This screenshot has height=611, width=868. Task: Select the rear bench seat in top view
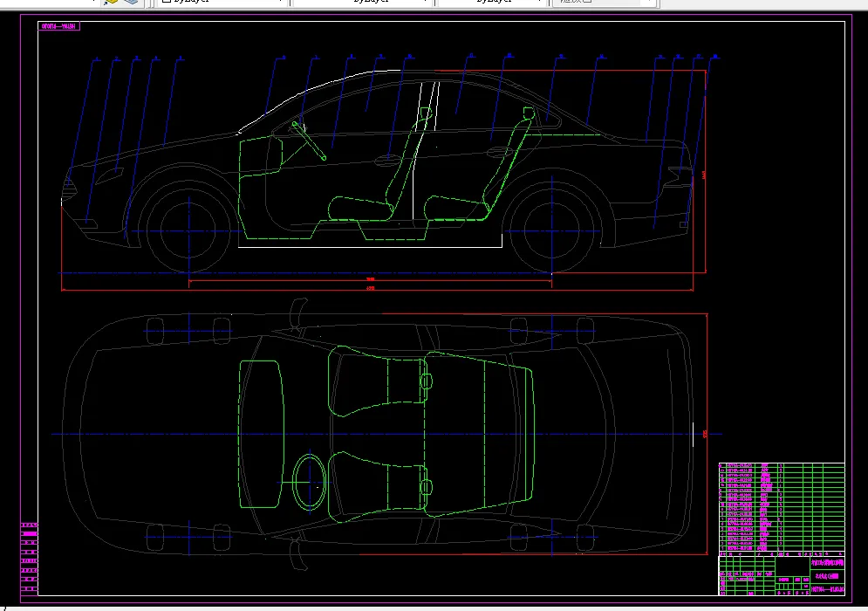[479, 434]
